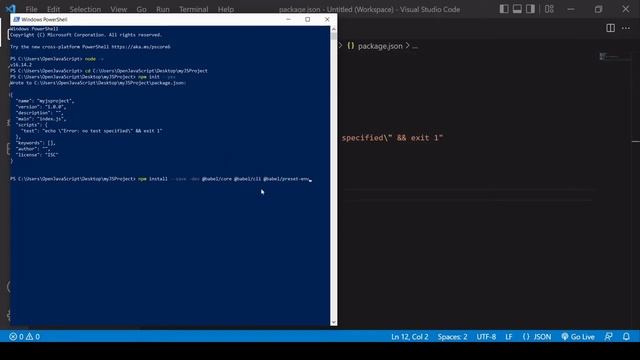The image size is (640, 360).
Task: Open the Run menu
Action: (162, 9)
